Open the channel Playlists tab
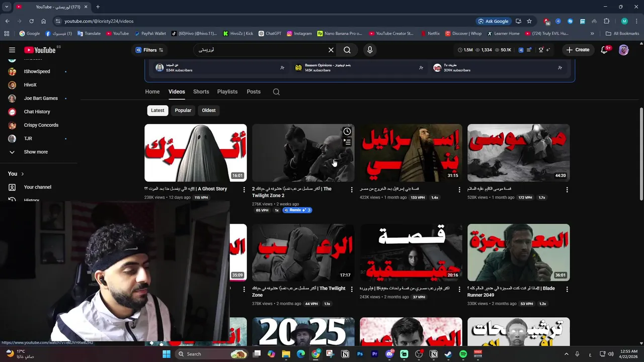This screenshot has width=644, height=362. click(x=227, y=92)
